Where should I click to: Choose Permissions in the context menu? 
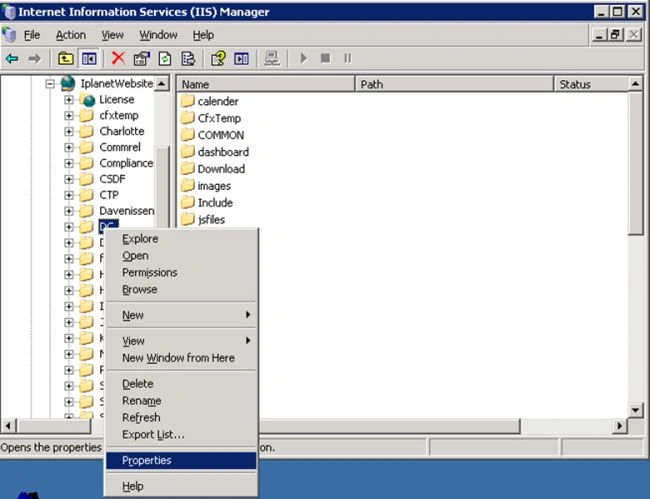tap(150, 273)
